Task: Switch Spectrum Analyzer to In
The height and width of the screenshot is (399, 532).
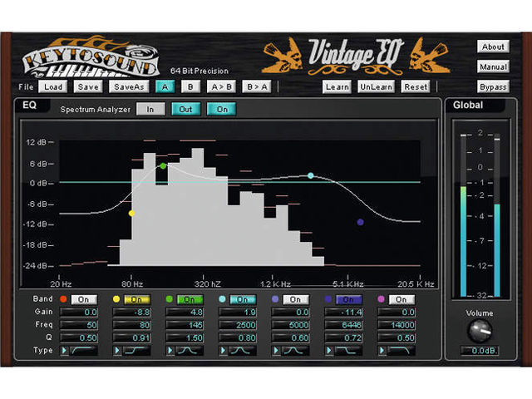Action: [x=150, y=109]
